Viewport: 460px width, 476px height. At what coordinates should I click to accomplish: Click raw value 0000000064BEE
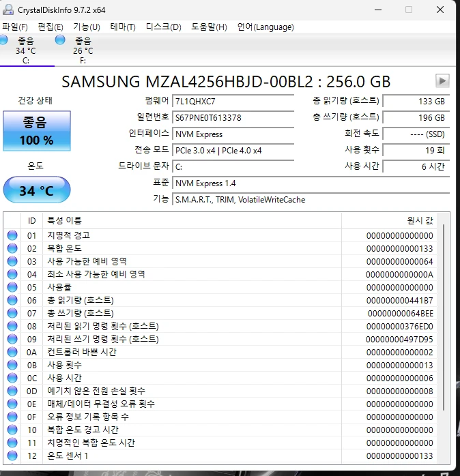point(401,313)
